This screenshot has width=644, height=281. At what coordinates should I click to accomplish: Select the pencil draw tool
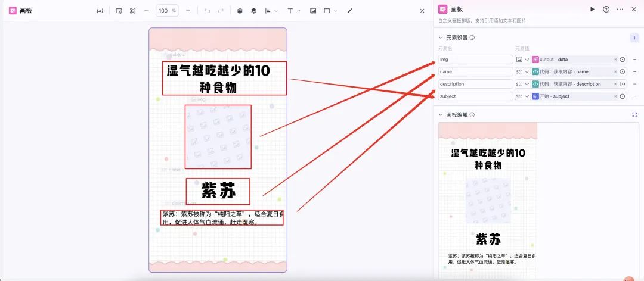click(x=350, y=11)
